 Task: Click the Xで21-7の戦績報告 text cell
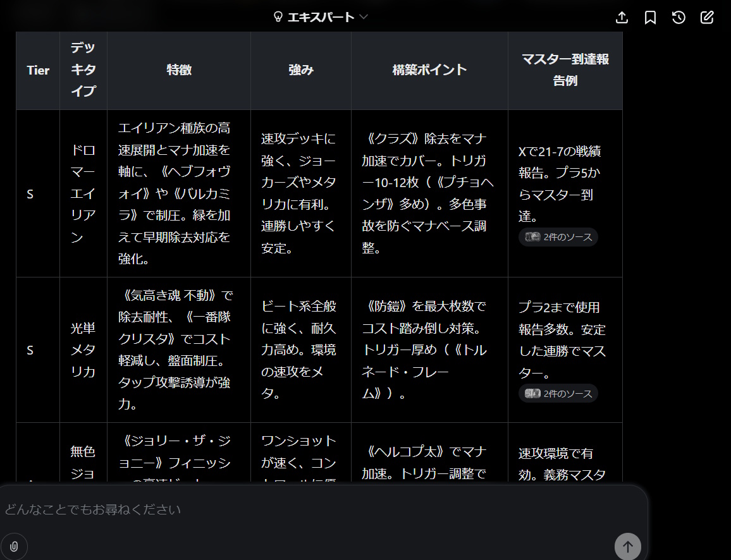pos(559,183)
